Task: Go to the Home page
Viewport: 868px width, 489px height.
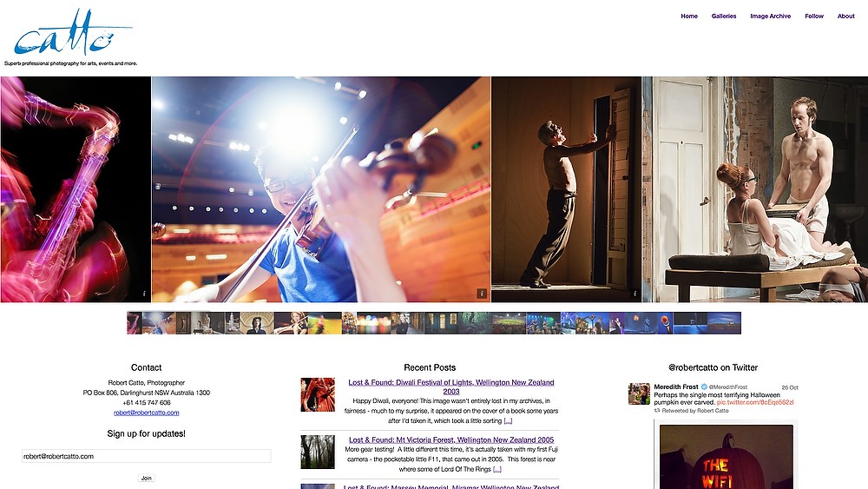Action: (x=689, y=16)
